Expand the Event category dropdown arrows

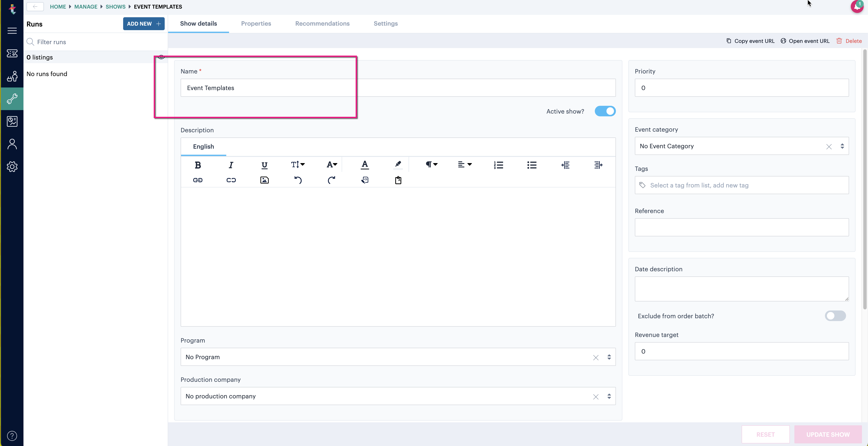click(x=842, y=146)
